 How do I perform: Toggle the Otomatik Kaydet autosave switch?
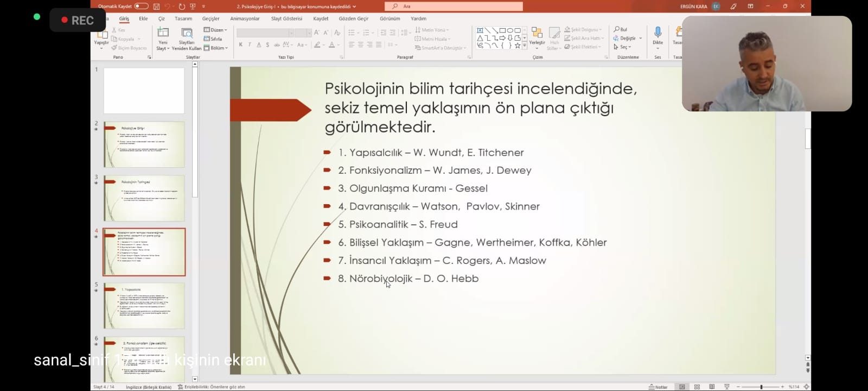coord(141,6)
